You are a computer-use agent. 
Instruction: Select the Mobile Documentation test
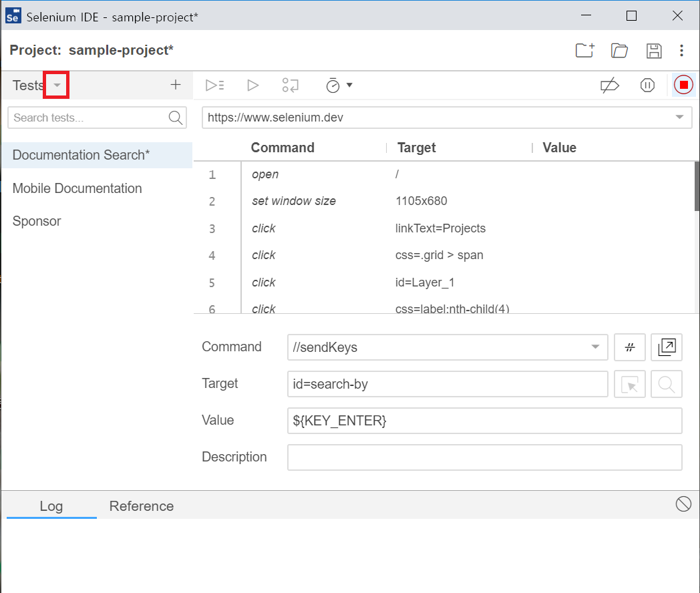pos(77,188)
